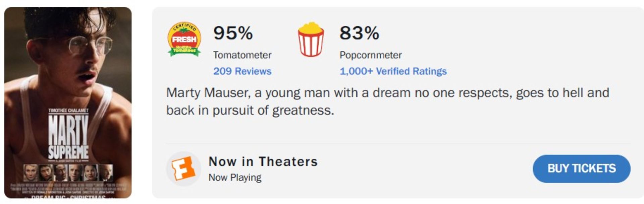Click the Dream Big Christmas poster tagline
The height and width of the screenshot is (204, 644).
[68, 197]
